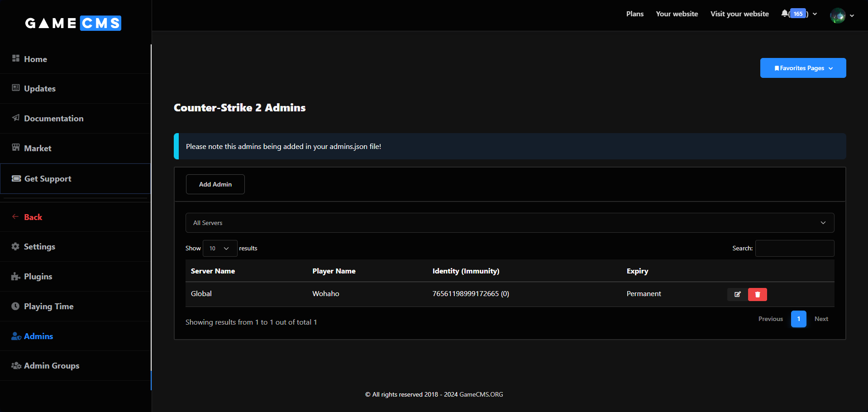This screenshot has width=868, height=412.
Task: Focus the Search input field
Action: (x=795, y=248)
